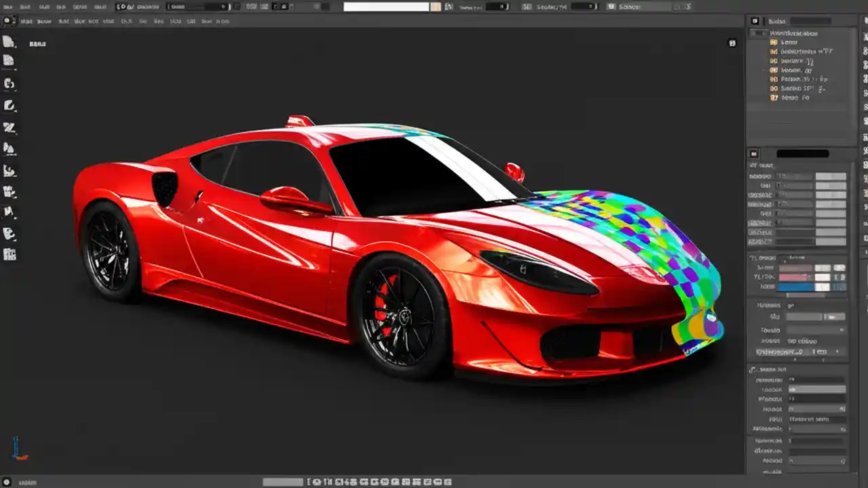
Task: Open the shading dropdown near the header's right side
Action: point(637,7)
